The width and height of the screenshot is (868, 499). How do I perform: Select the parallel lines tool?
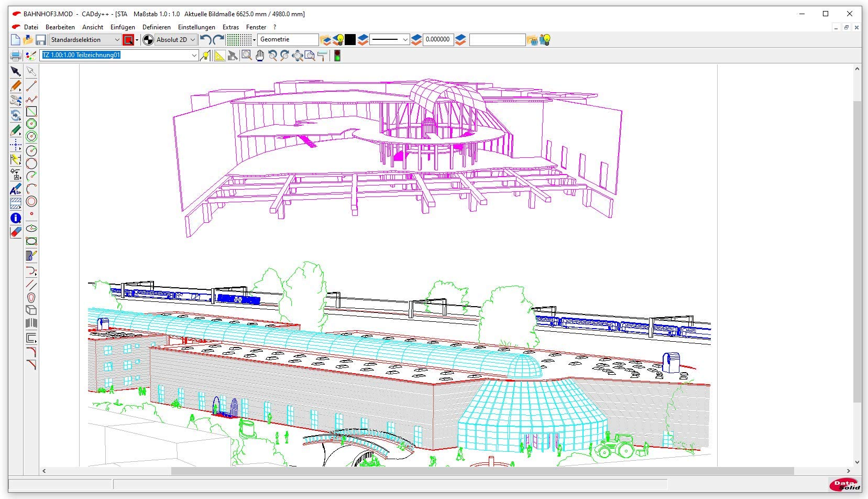point(31,285)
